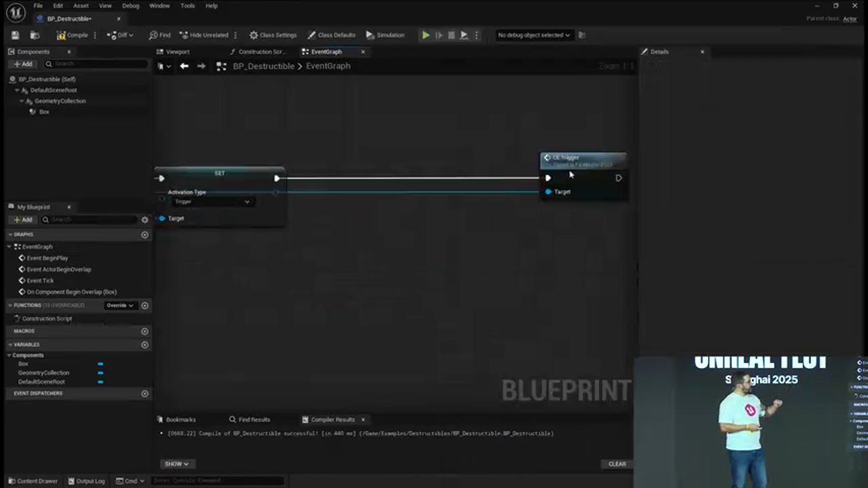Image resolution: width=868 pixels, height=488 pixels.
Task: Toggle Hide Unrelated nodes
Action: click(203, 35)
